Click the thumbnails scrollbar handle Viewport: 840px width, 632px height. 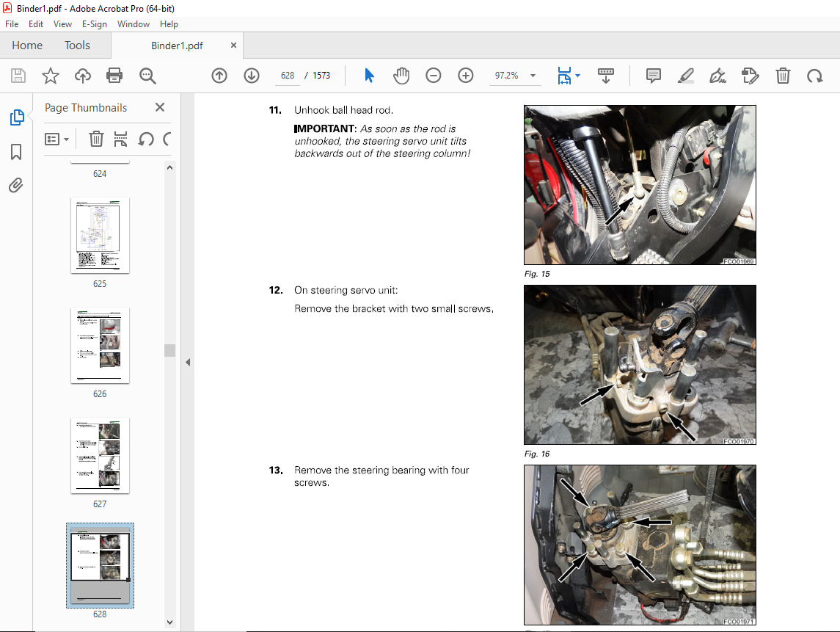coord(169,350)
